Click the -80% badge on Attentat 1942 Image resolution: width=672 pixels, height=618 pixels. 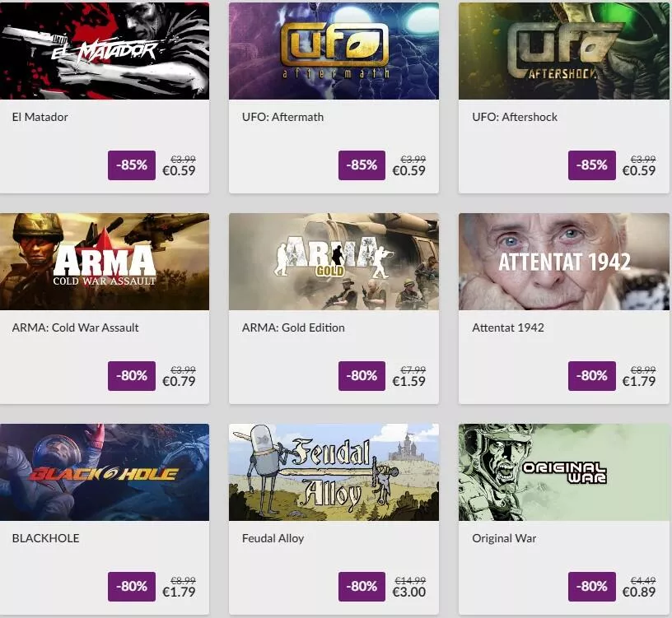[592, 376]
